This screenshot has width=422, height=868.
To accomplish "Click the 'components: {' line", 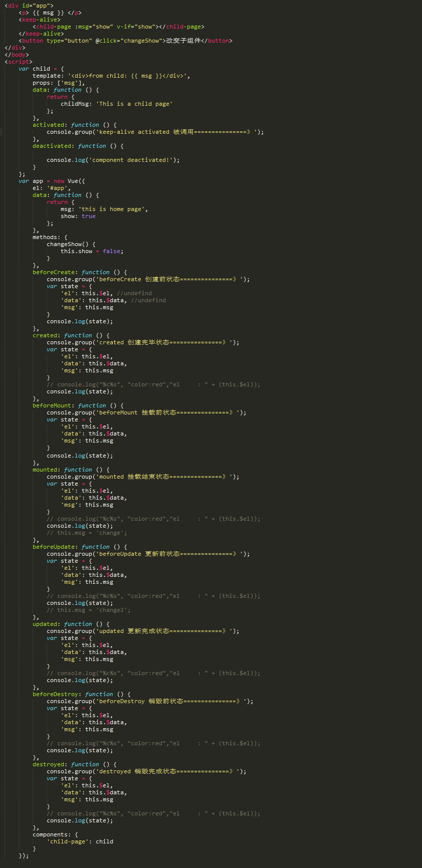I will tap(55, 834).
